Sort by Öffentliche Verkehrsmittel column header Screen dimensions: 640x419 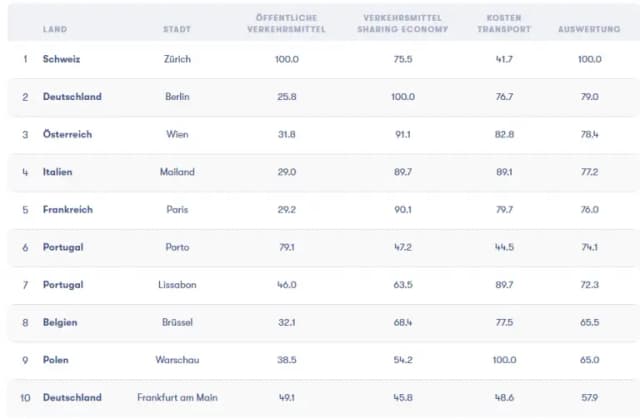pos(287,24)
